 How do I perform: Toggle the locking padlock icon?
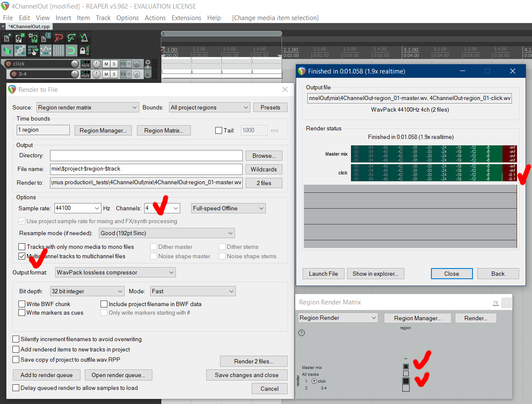pos(84,50)
